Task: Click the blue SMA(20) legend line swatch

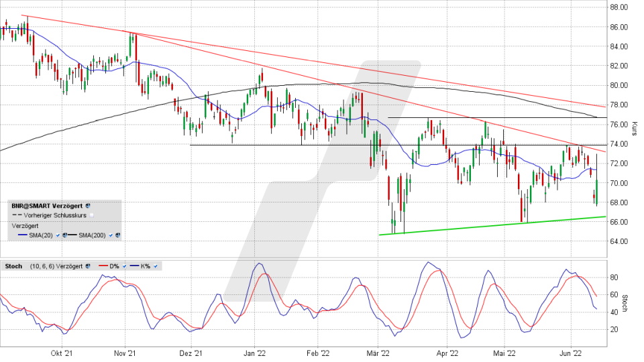Action: 23,235
